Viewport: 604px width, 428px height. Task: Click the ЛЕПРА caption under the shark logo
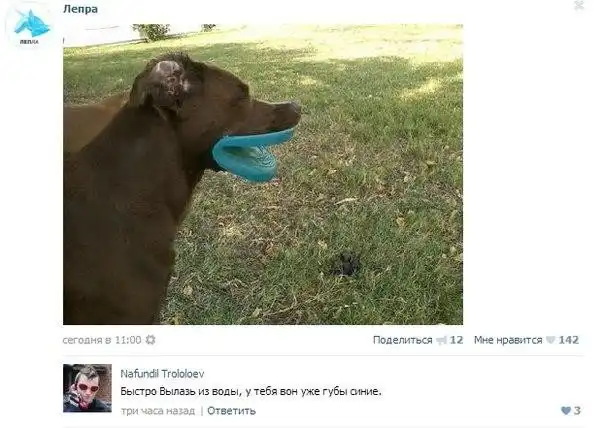[29, 42]
